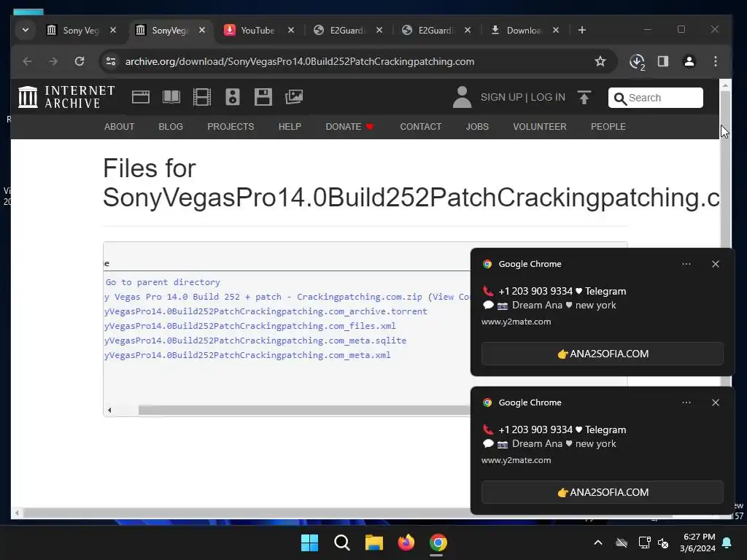Open CONTACT in Archive navigation
This screenshot has height=560, width=747.
421,127
